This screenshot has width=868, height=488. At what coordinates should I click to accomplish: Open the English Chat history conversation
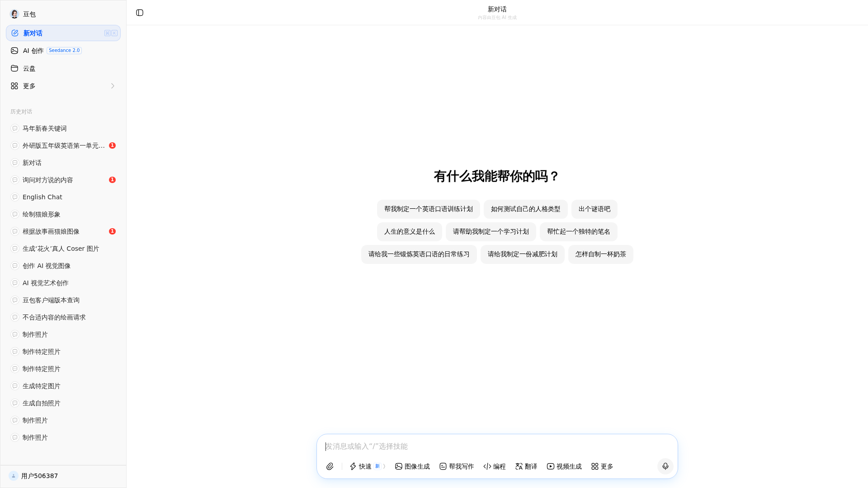click(x=42, y=197)
